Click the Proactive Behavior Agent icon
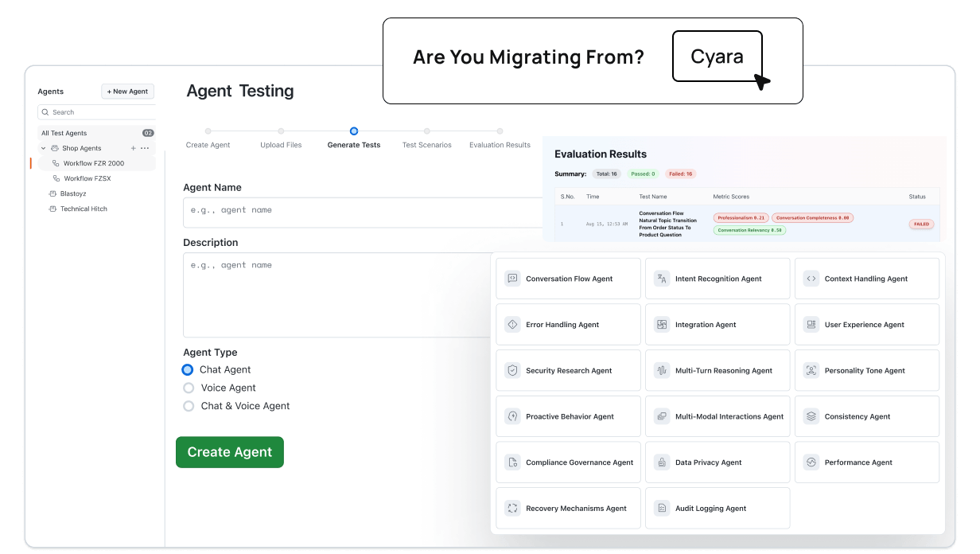The width and height of the screenshot is (980, 554). click(512, 416)
